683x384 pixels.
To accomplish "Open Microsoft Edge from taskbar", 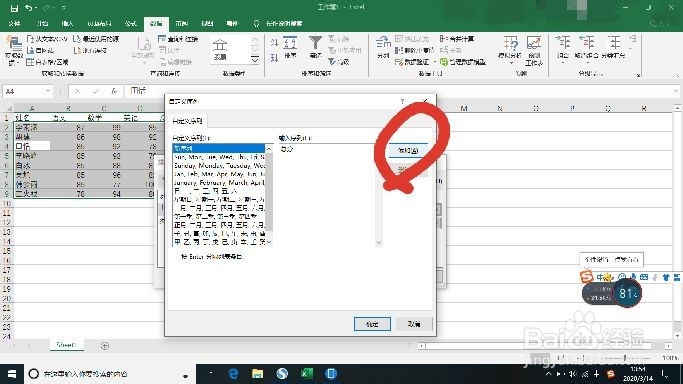I will [233, 374].
